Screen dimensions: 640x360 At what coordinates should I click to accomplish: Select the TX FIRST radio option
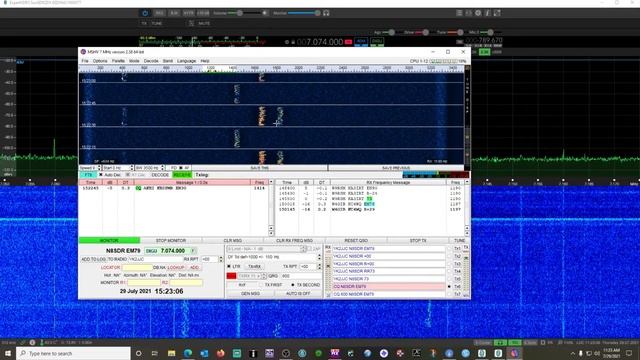261,285
